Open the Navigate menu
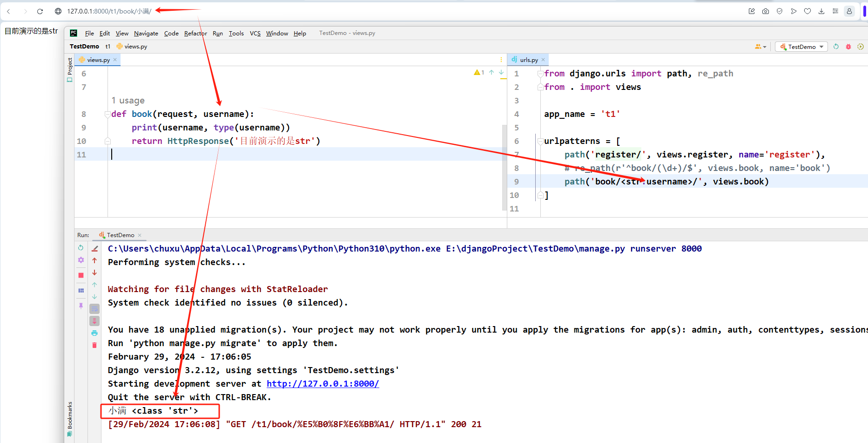 point(146,33)
